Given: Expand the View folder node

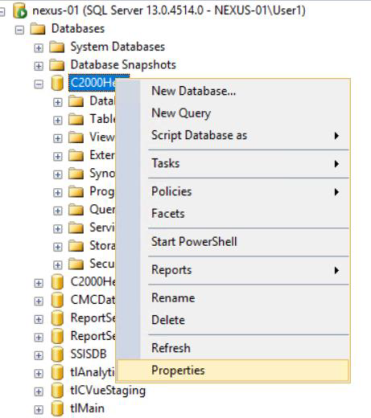Looking at the screenshot, I should (58, 138).
